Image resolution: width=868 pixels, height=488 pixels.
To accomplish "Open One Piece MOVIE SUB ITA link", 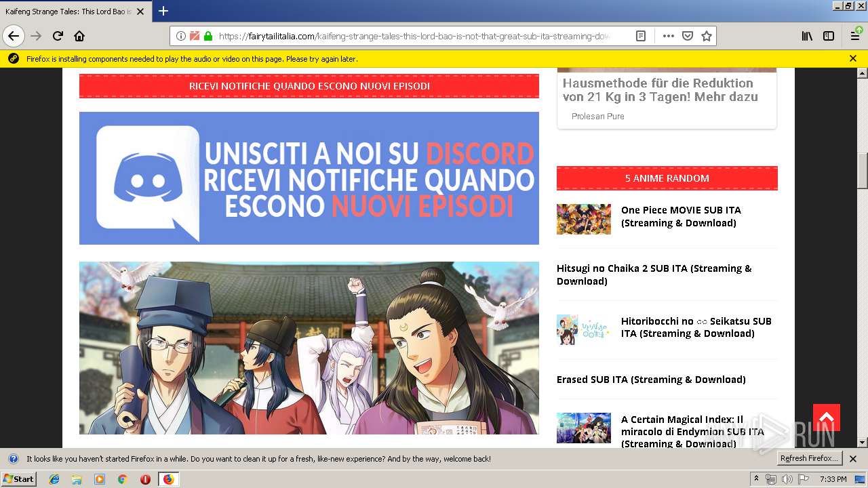I will click(681, 216).
